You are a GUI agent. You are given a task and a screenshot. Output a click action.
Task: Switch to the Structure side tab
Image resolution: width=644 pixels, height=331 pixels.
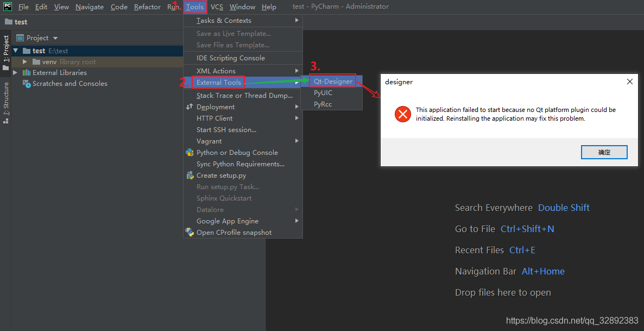[6, 102]
